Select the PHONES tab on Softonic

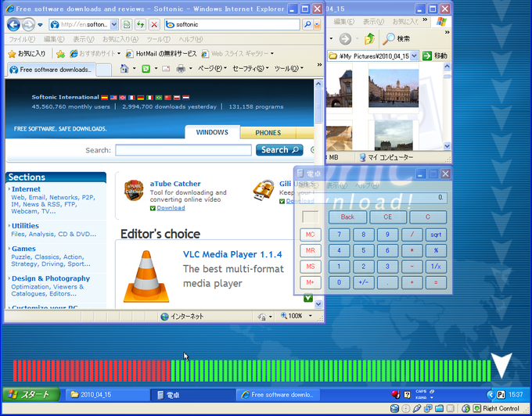click(x=268, y=133)
